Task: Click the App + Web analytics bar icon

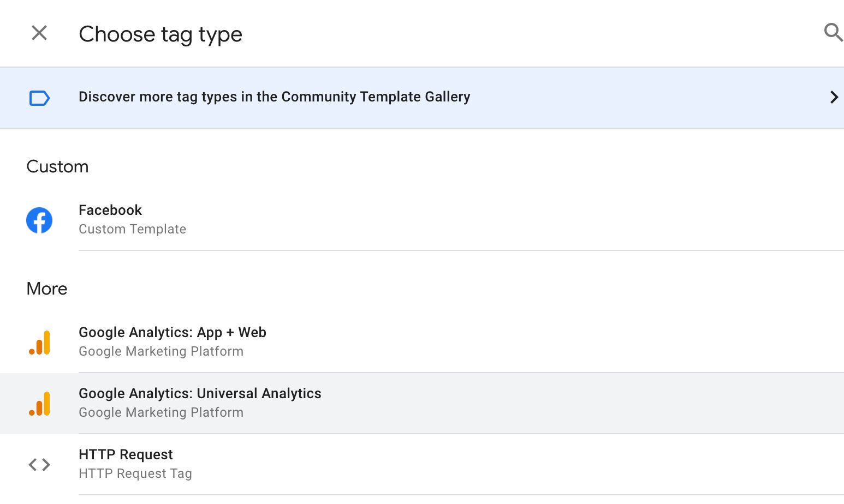Action: tap(39, 343)
